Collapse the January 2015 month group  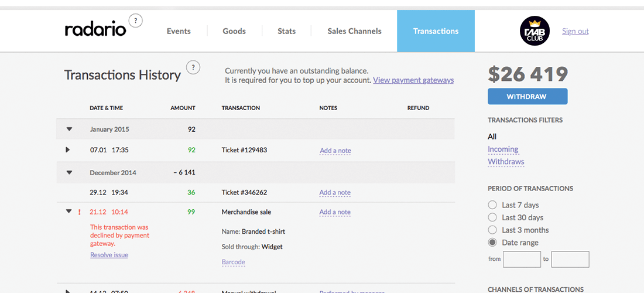tap(69, 130)
